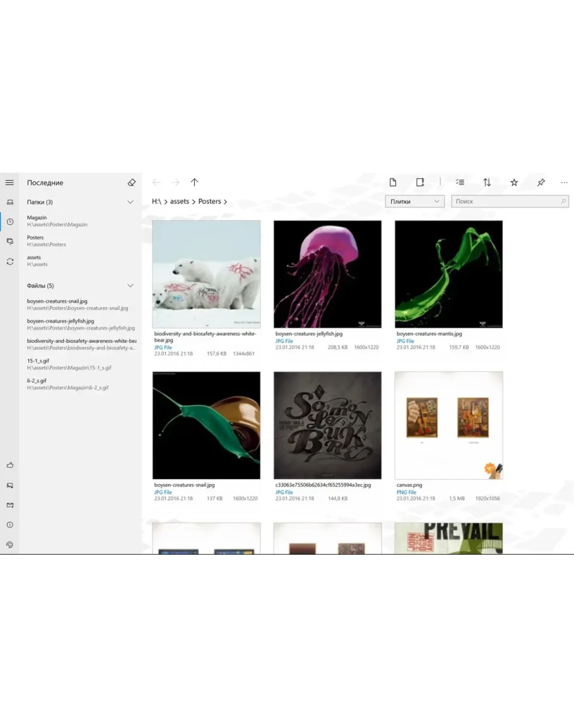Collapse the Папки (3) section
The width and height of the screenshot is (574, 728).
pyautogui.click(x=131, y=202)
